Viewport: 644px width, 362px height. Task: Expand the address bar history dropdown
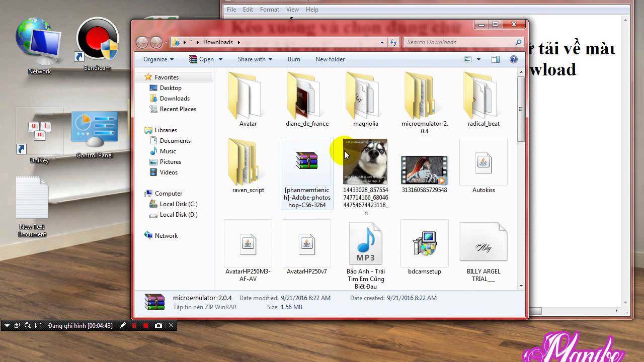[x=382, y=42]
